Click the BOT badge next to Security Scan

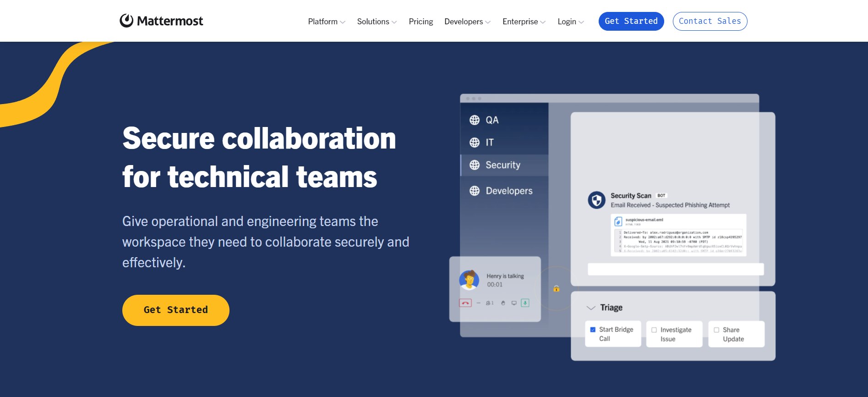(661, 196)
